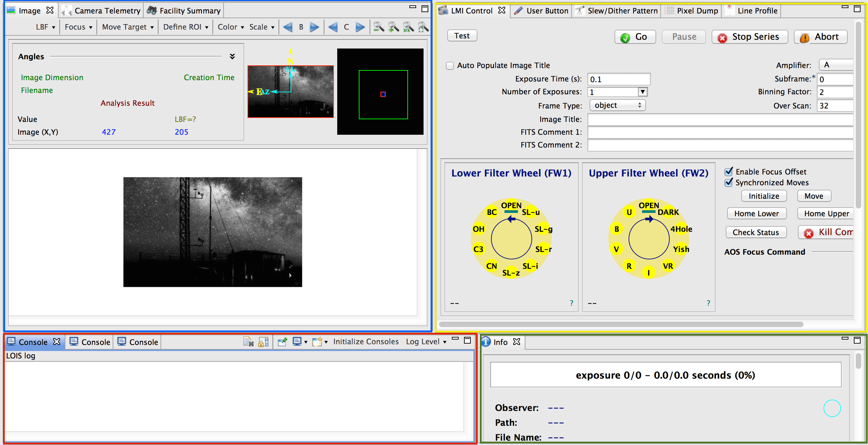Click the display selected console monitor icon

(x=297, y=342)
